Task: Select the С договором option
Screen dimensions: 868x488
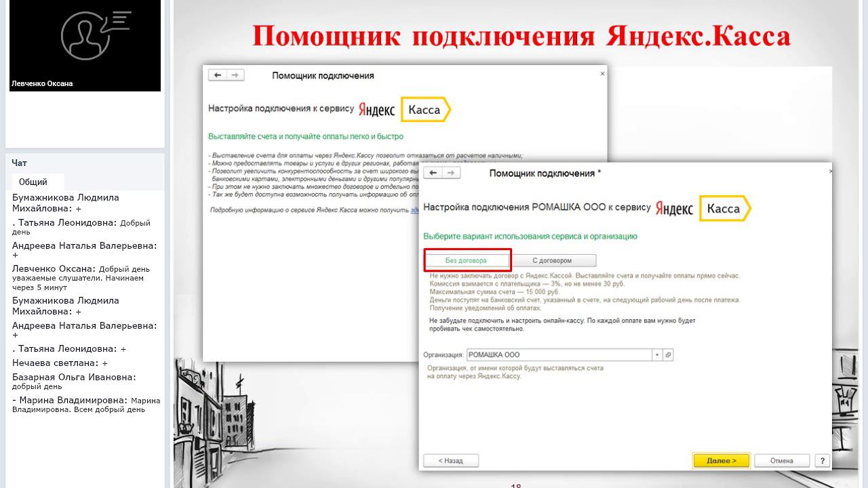Action: 552,260
